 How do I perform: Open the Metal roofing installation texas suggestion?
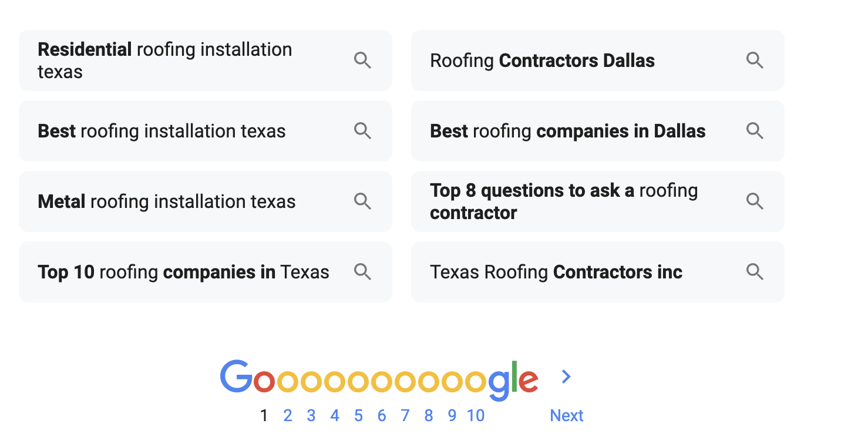[x=166, y=201]
